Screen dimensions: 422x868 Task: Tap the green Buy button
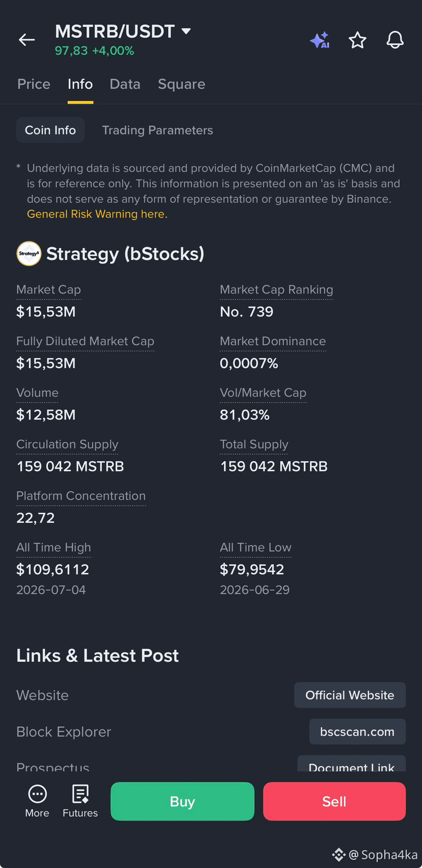coord(182,801)
